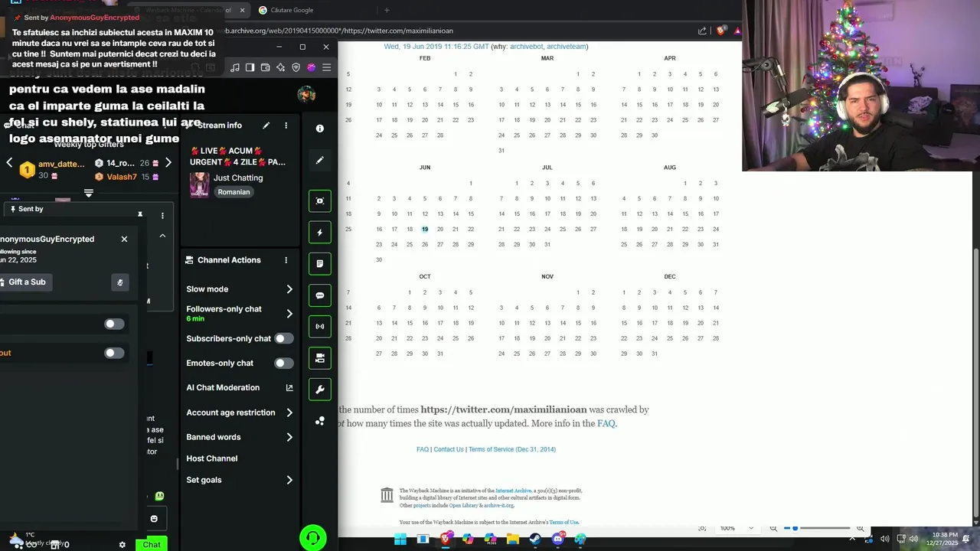Click the mute user icon beside Gift a Sub

tap(119, 282)
